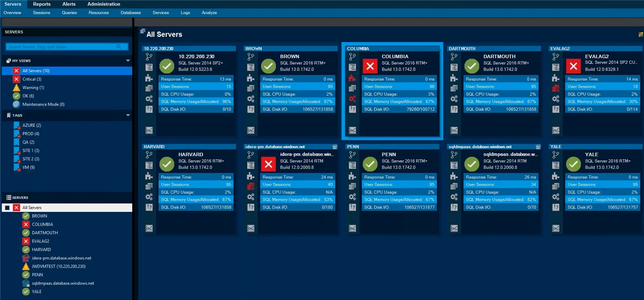The width and height of the screenshot is (644, 300).
Task: Click the red Services gears icon on COLUMBIA card
Action: [352, 99]
